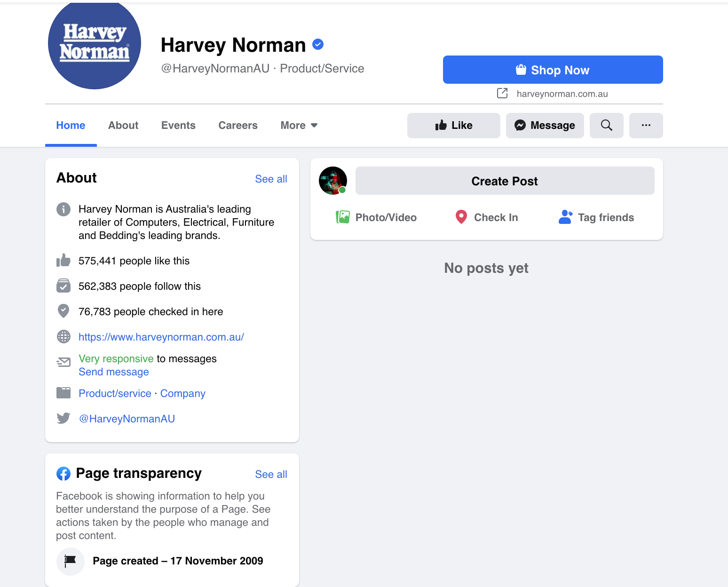Click the category folder icon

pyautogui.click(x=63, y=393)
